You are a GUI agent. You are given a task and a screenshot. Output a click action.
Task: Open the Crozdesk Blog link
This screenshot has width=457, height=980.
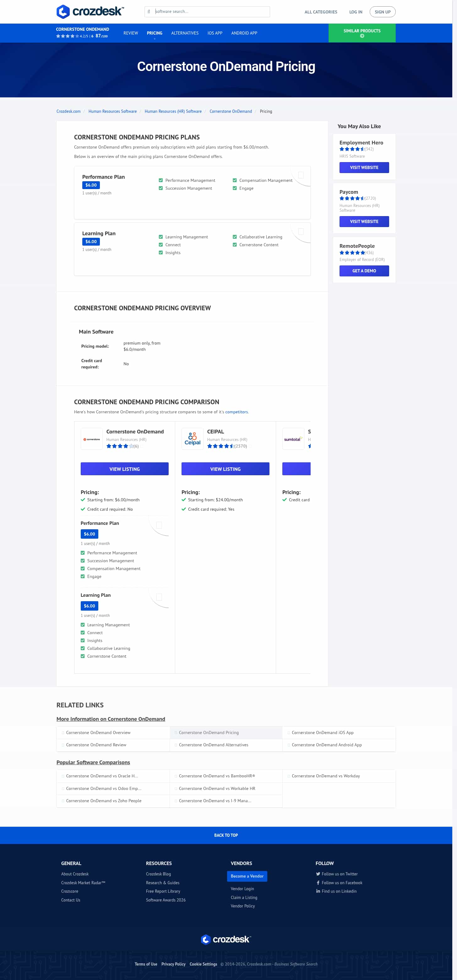tap(158, 874)
